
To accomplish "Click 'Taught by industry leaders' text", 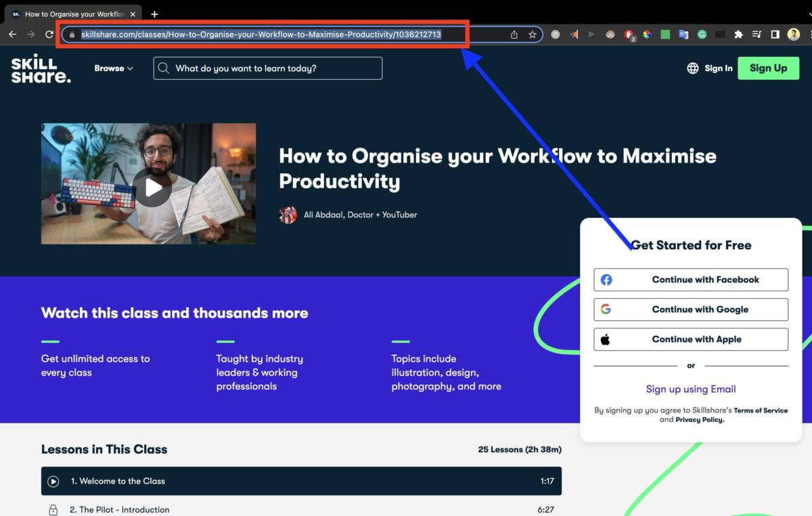I will (260, 372).
